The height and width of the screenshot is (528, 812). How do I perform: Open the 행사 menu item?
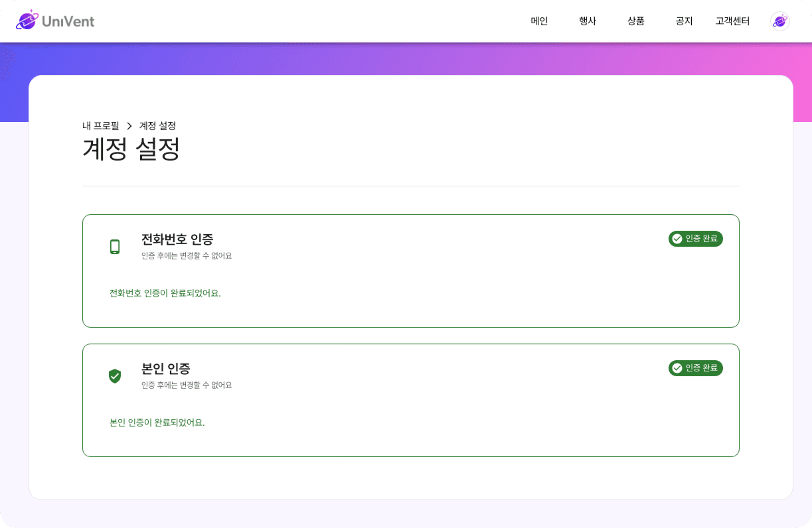pos(587,21)
